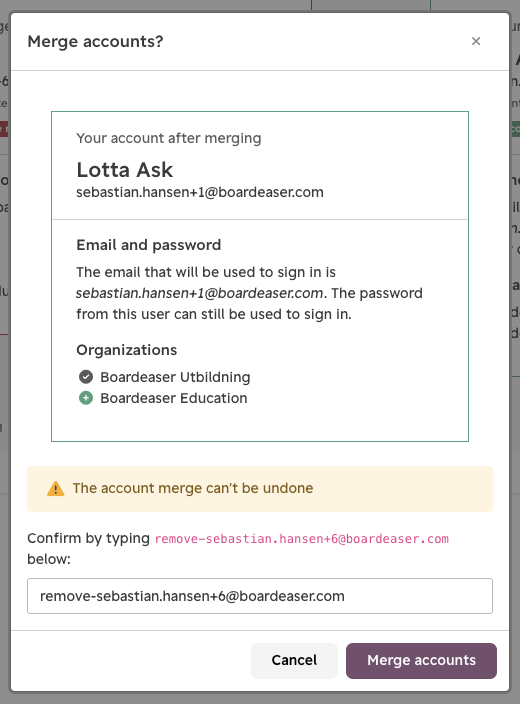Viewport: 520px width, 704px height.
Task: Select Boardeaser Education organization label
Action: [174, 398]
